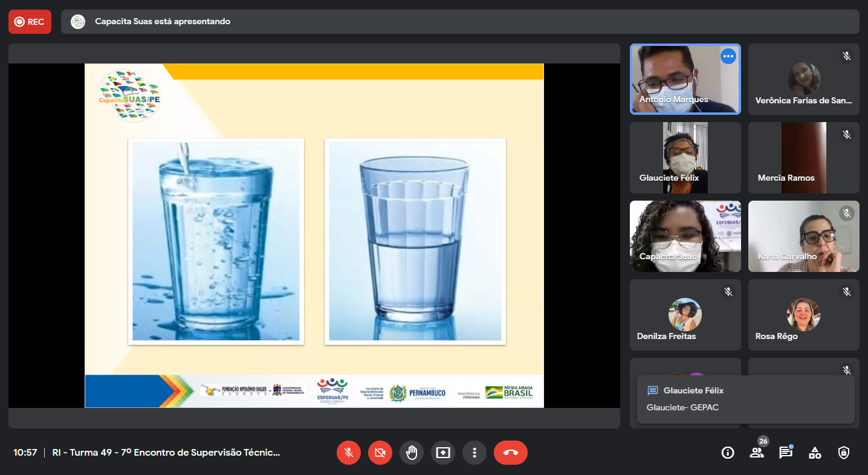Open Glauciete Félix chat message notification
The width and height of the screenshot is (868, 475).
click(x=745, y=399)
